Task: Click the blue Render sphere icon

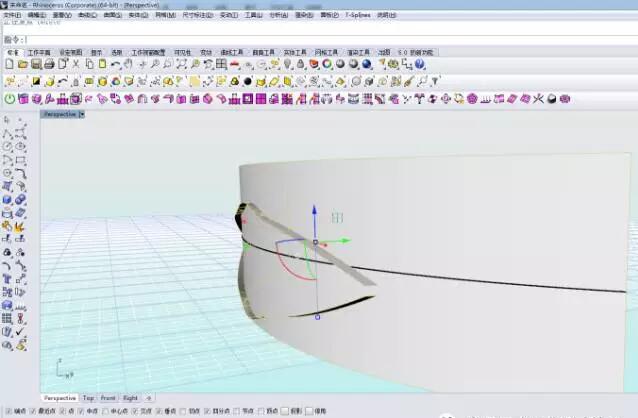Action: point(367,64)
